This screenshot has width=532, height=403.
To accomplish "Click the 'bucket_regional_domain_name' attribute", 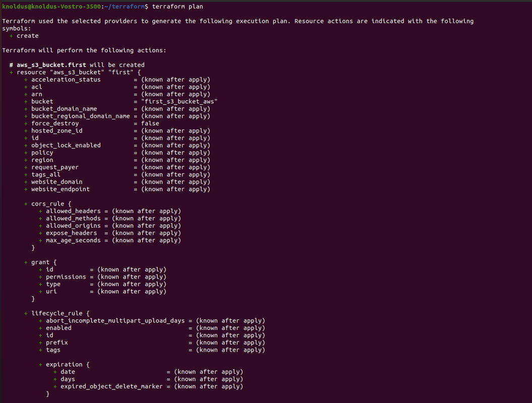I will (x=80, y=116).
